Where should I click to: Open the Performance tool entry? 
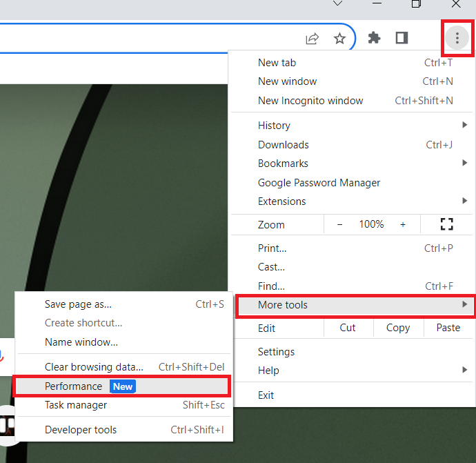pyautogui.click(x=121, y=386)
